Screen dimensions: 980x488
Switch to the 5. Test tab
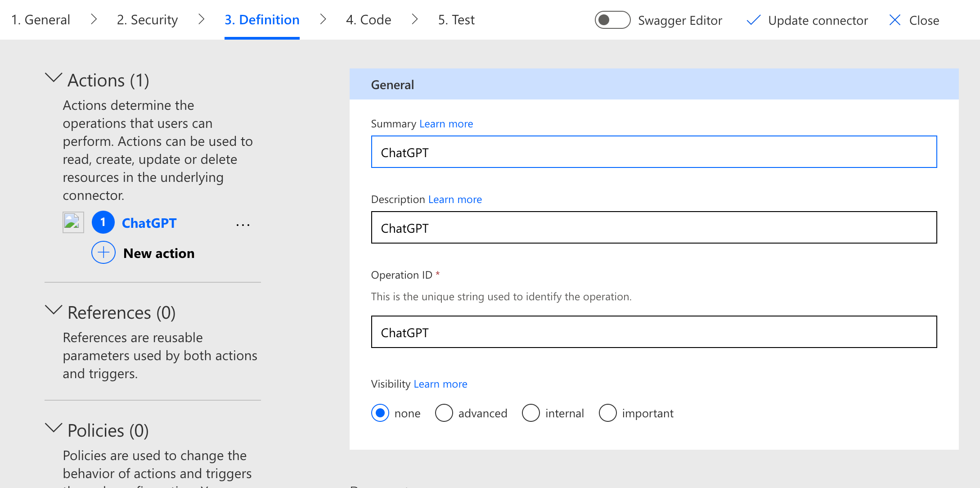click(456, 20)
